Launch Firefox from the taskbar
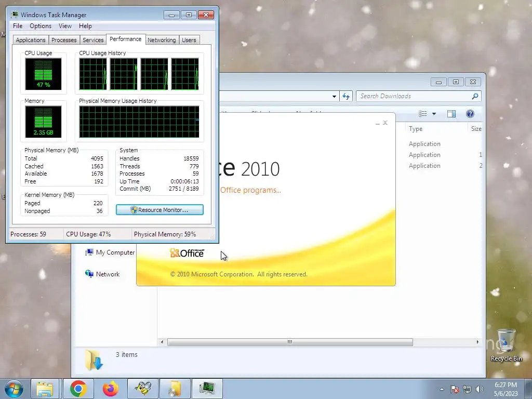The width and height of the screenshot is (532, 399). 111,389
